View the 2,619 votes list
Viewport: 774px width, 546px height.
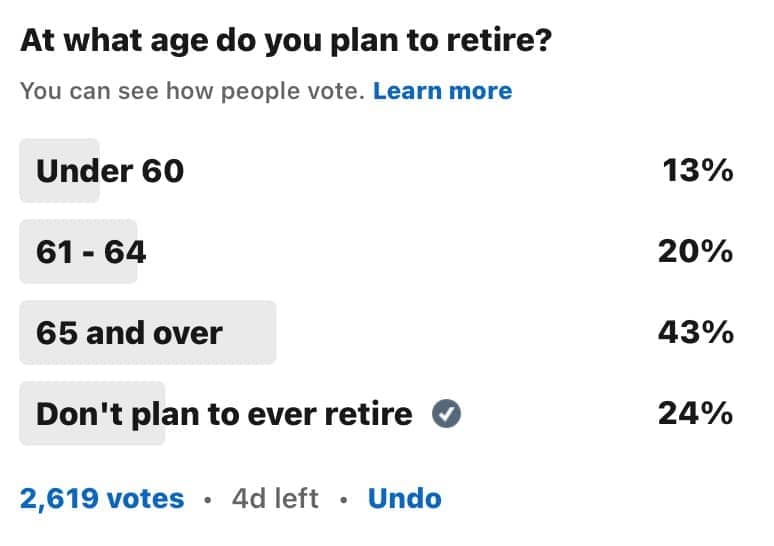click(x=102, y=498)
